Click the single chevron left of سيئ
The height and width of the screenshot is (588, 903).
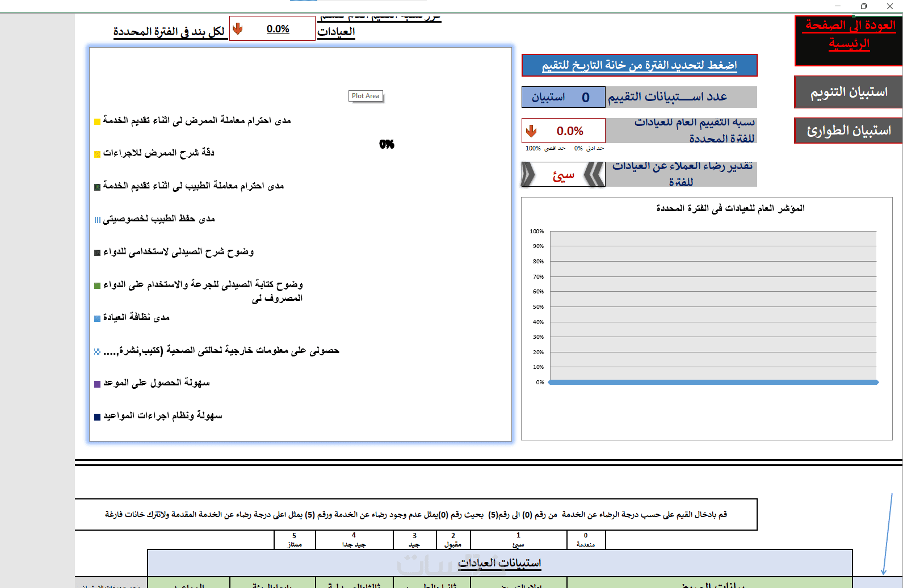(x=528, y=175)
